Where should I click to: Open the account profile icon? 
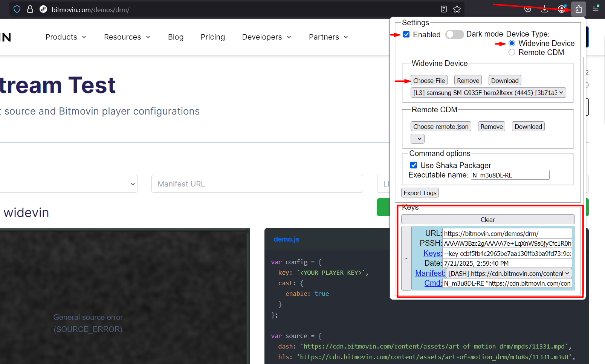(562, 9)
